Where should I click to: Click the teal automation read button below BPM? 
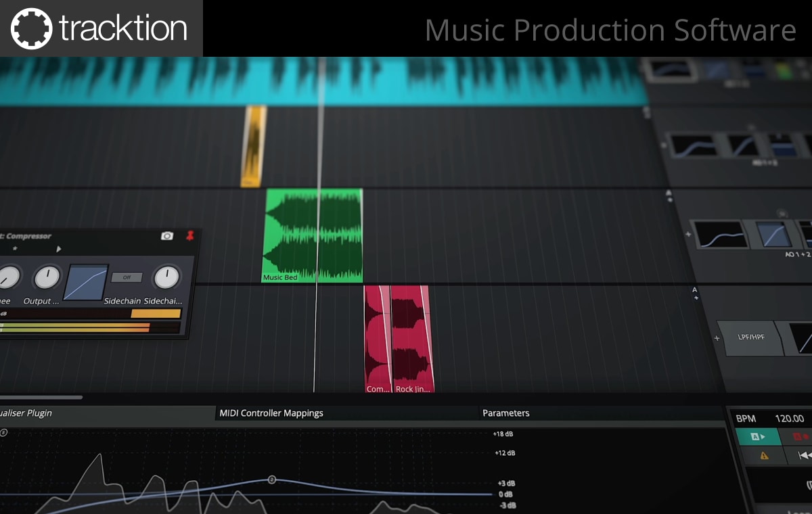(x=757, y=437)
